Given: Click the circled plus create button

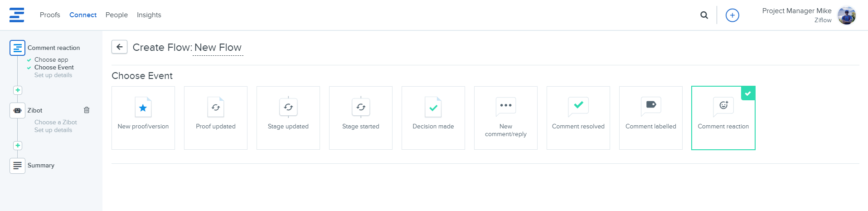Looking at the screenshot, I should click(x=732, y=15).
